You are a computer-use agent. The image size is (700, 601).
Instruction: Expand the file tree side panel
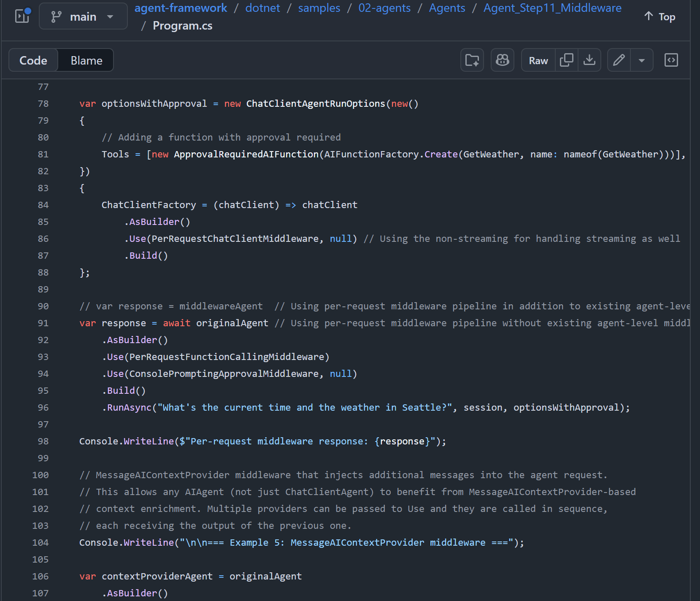point(22,16)
